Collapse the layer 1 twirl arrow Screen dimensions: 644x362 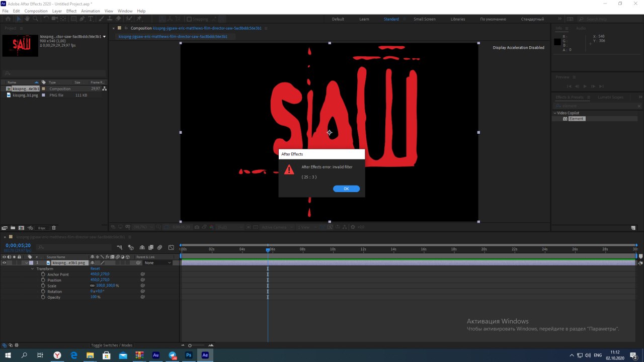coord(27,262)
